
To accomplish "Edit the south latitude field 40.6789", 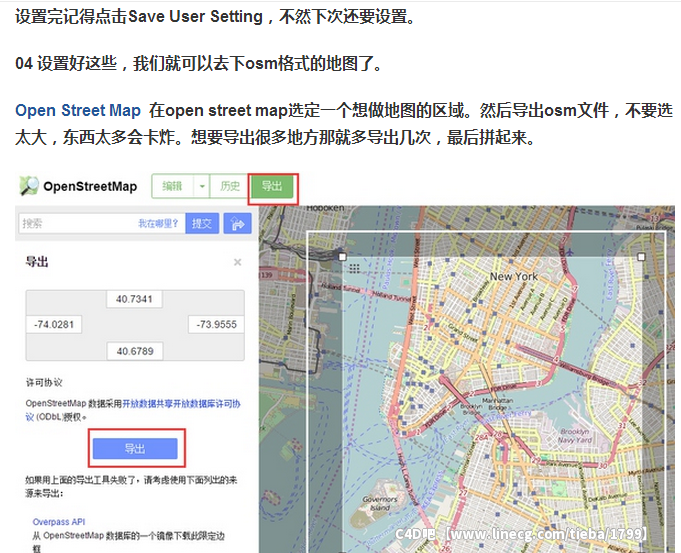I will pos(135,351).
